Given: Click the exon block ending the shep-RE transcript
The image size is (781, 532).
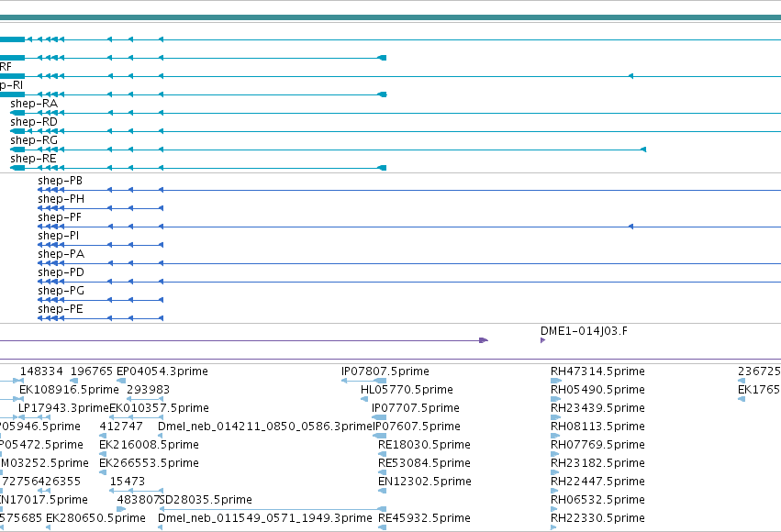Looking at the screenshot, I should click(382, 168).
